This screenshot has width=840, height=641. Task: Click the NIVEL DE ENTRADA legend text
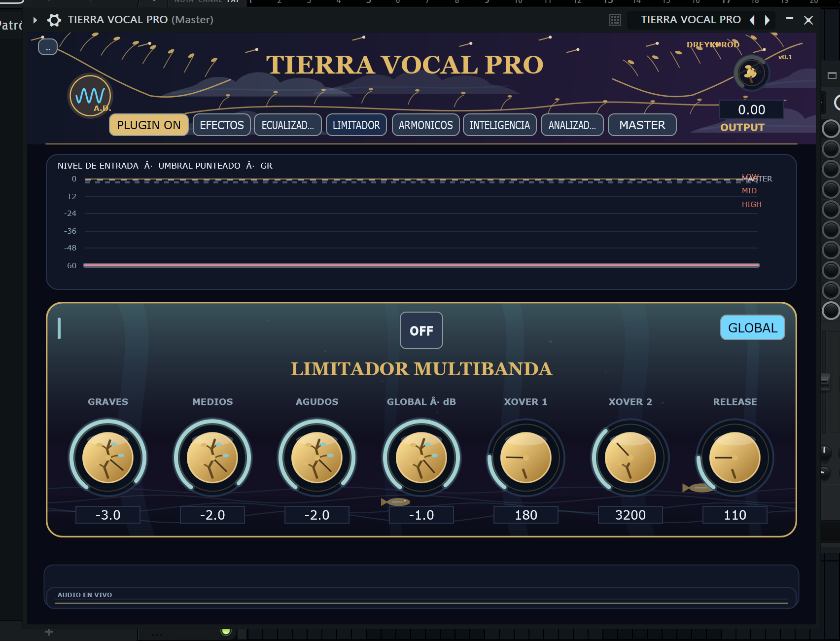coord(98,166)
